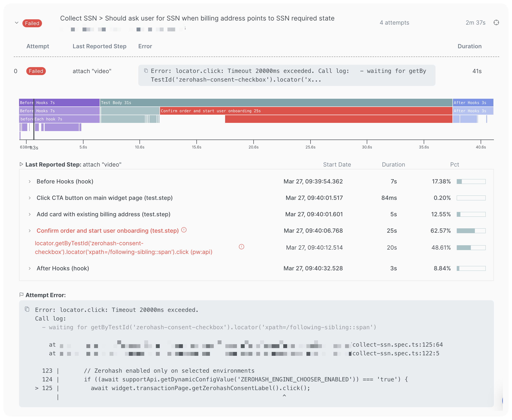The width and height of the screenshot is (512, 420).
Task: Click Test Body 31s bar in timeline
Action: click(x=276, y=103)
